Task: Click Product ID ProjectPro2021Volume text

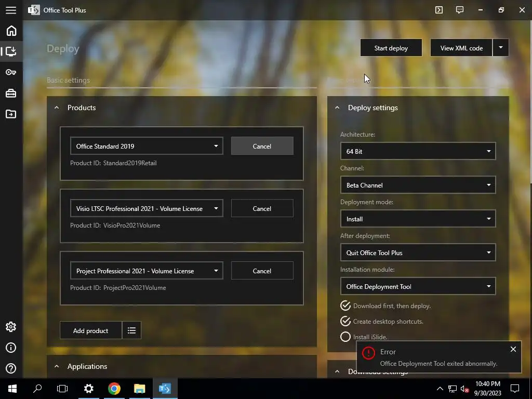Action: tap(118, 288)
